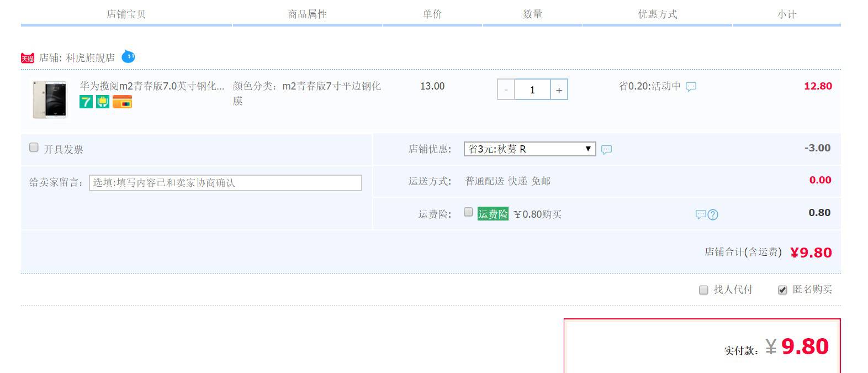868x373 pixels.
Task: Open the Huawei tablet product thumbnail
Action: [50, 99]
